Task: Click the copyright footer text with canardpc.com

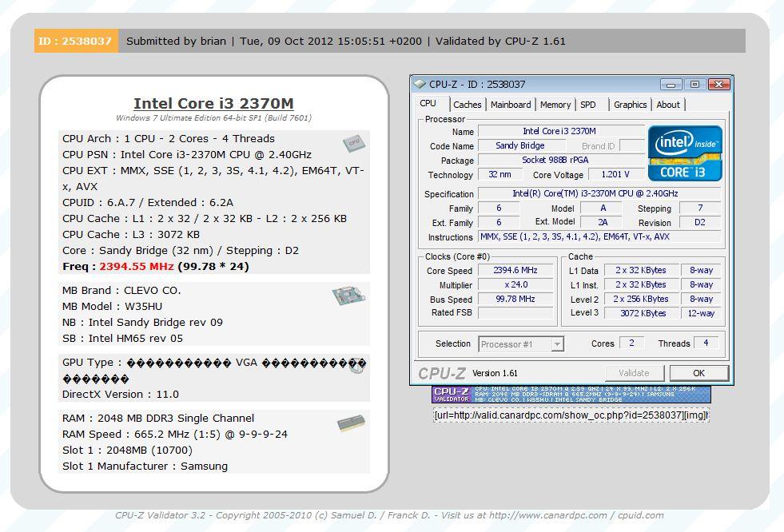Action: 389,515
